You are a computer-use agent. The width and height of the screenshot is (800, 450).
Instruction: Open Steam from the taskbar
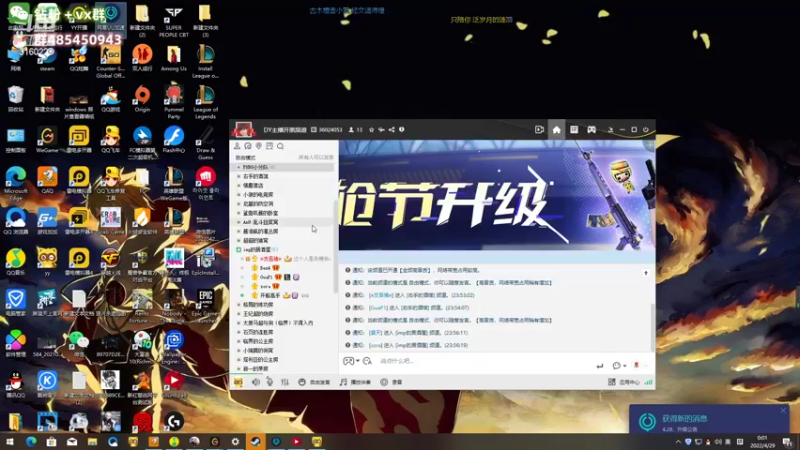[x=255, y=442]
